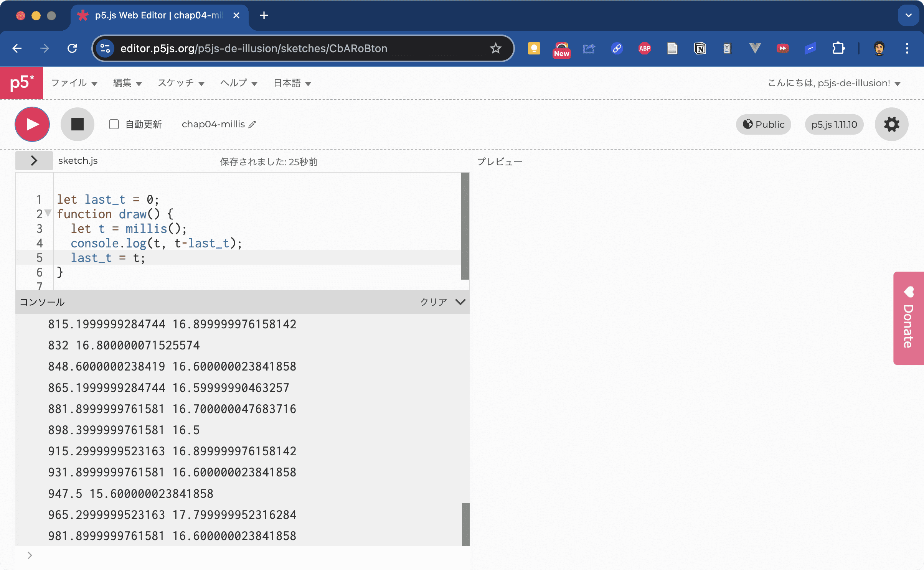Image resolution: width=924 pixels, height=570 pixels.
Task: Edit sketch name with pencil icon
Action: [x=252, y=125]
